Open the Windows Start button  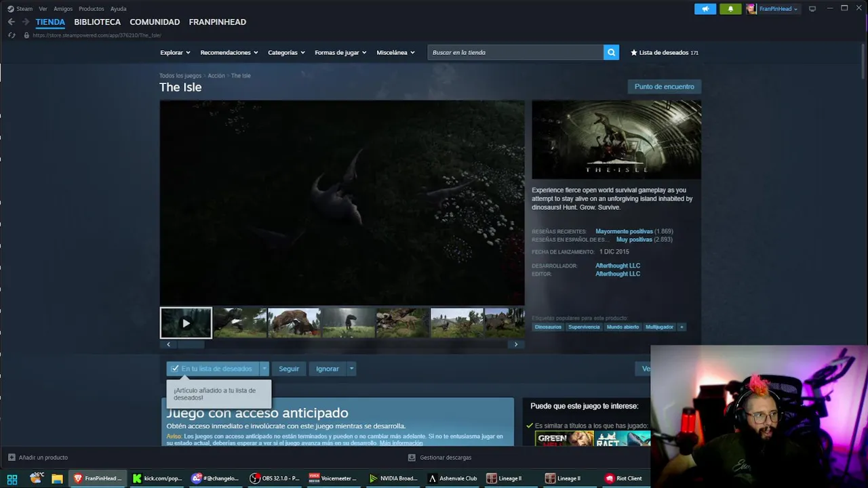(12, 479)
